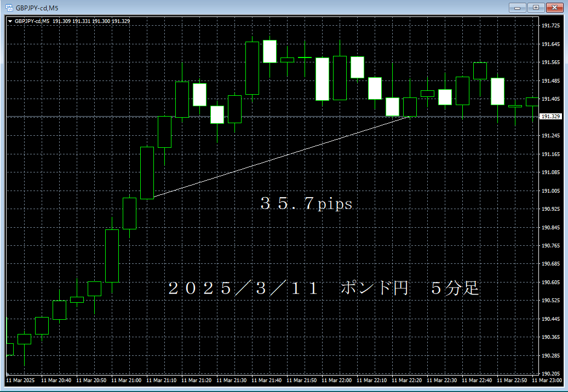The width and height of the screenshot is (568, 392).
Task: Click the last candle at 23:00
Action: 532,101
